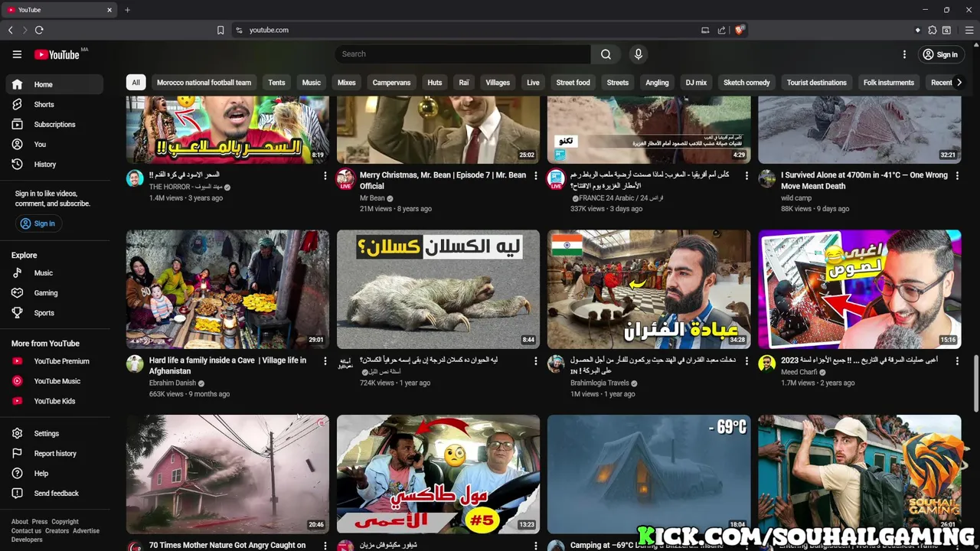Open I Survived Alone at 4700m title
This screenshot has height=551, width=980.
pos(864,181)
